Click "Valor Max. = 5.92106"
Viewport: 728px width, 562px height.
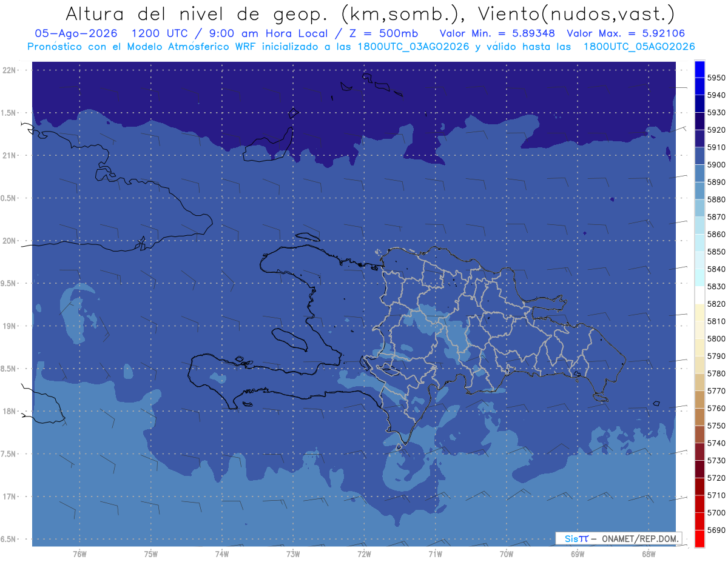point(626,33)
